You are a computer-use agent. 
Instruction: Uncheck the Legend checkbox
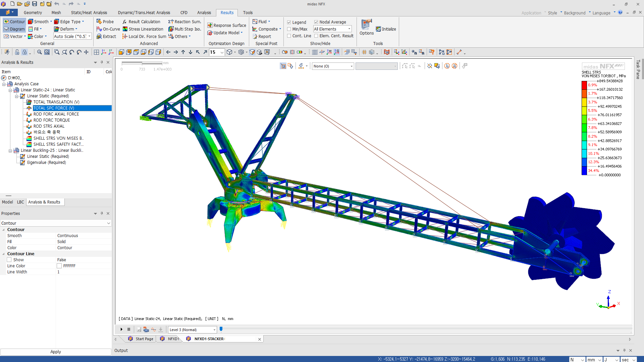[289, 22]
